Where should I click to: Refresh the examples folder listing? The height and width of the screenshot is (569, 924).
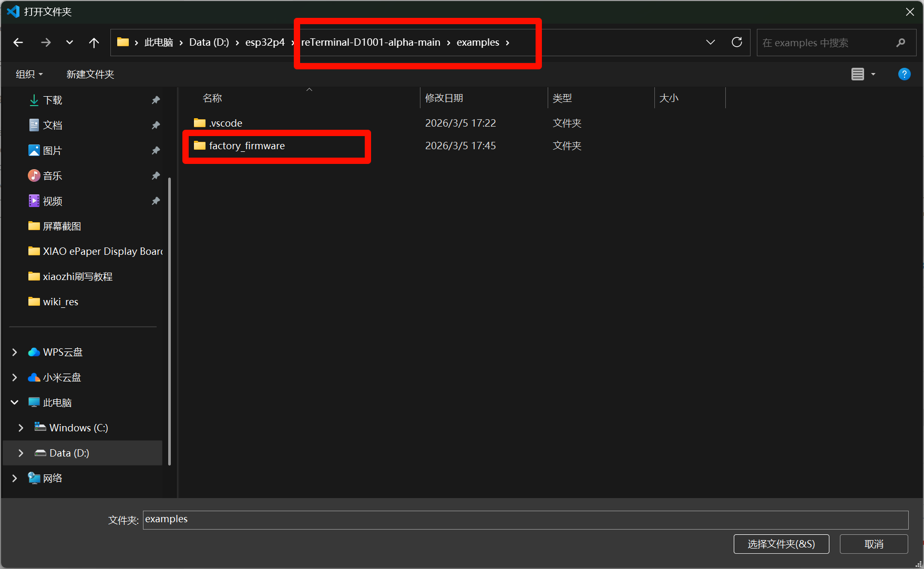[x=737, y=43]
